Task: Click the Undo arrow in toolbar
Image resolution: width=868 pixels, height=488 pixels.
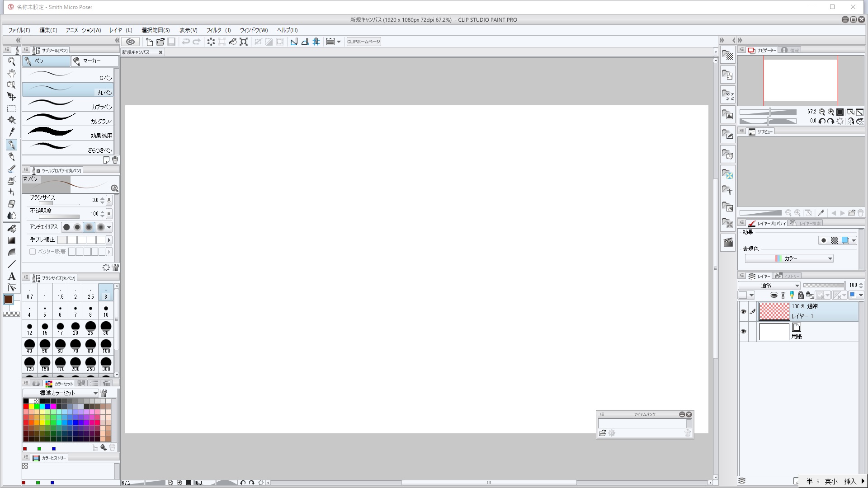Action: tap(185, 42)
